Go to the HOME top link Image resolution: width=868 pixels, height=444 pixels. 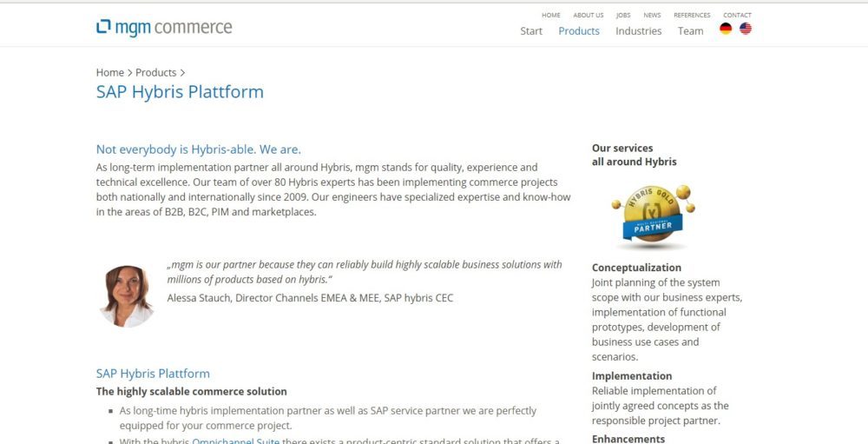pyautogui.click(x=551, y=15)
